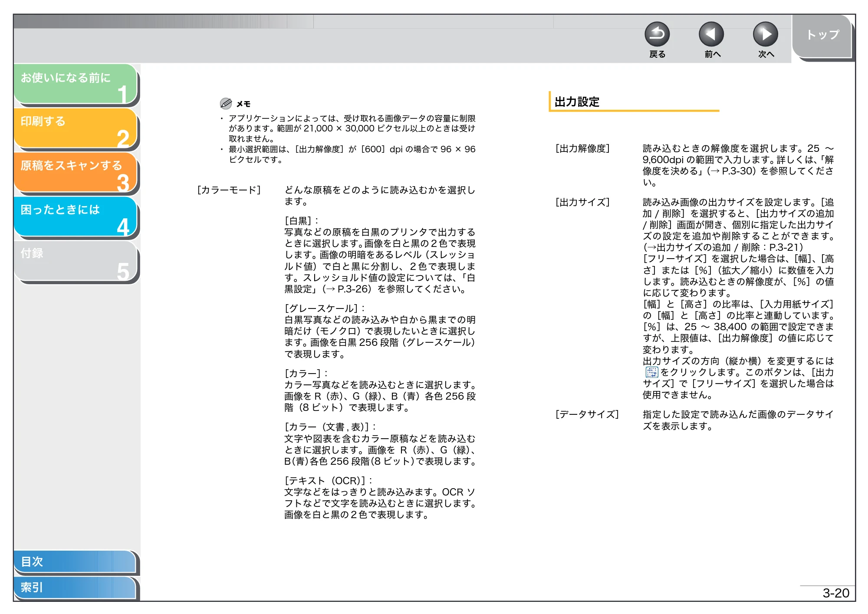
Task: Open the 索引 index button
Action: [75, 588]
